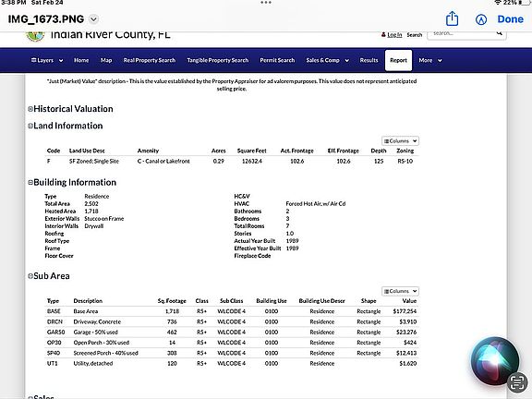Tap the live text scan icon
The height and width of the screenshot is (399, 532).
click(x=516, y=382)
